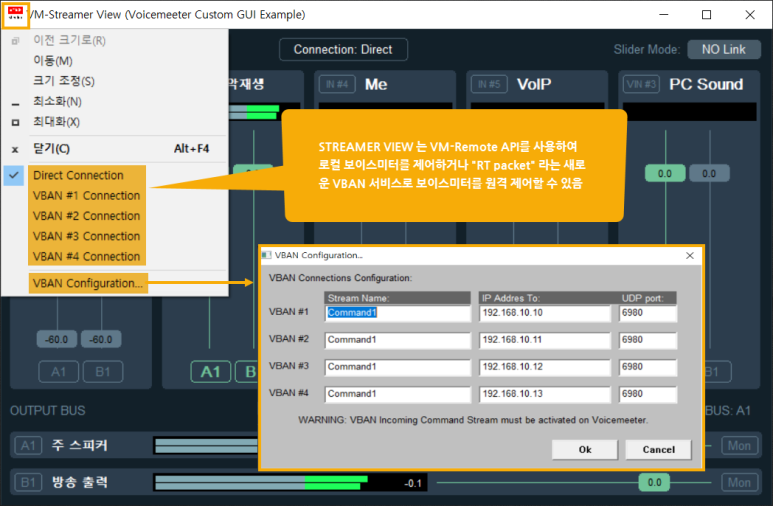Close the VBAN Configuration dialog
Image resolution: width=773 pixels, height=506 pixels.
tap(690, 255)
